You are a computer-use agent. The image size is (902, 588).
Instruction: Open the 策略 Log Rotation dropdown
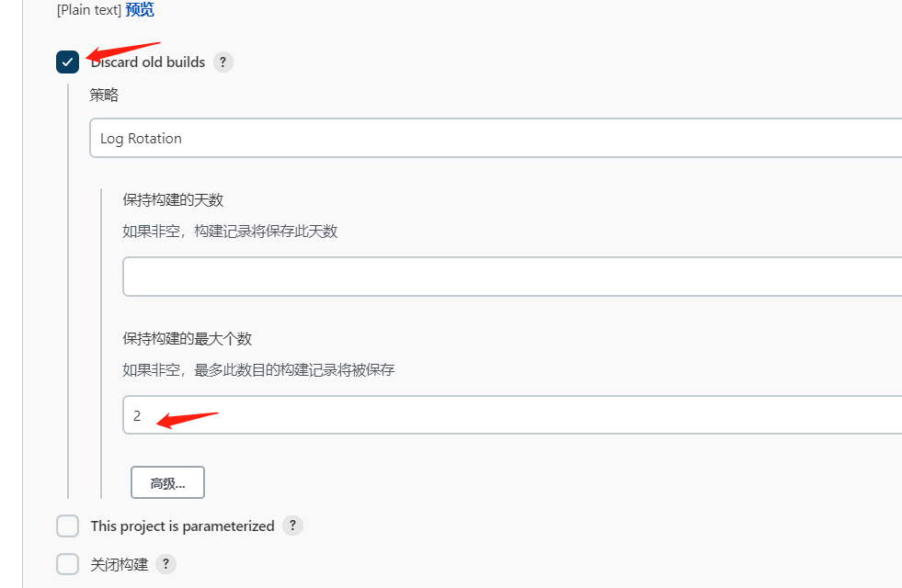495,138
